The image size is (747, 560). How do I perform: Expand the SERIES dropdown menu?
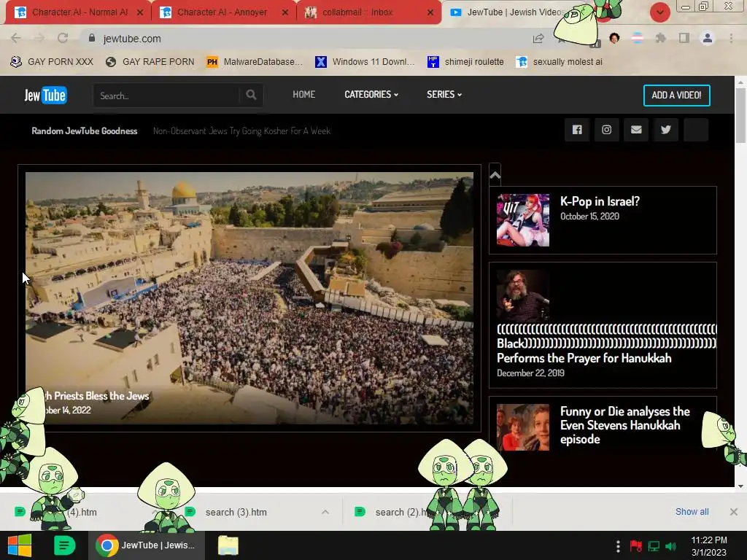[444, 94]
